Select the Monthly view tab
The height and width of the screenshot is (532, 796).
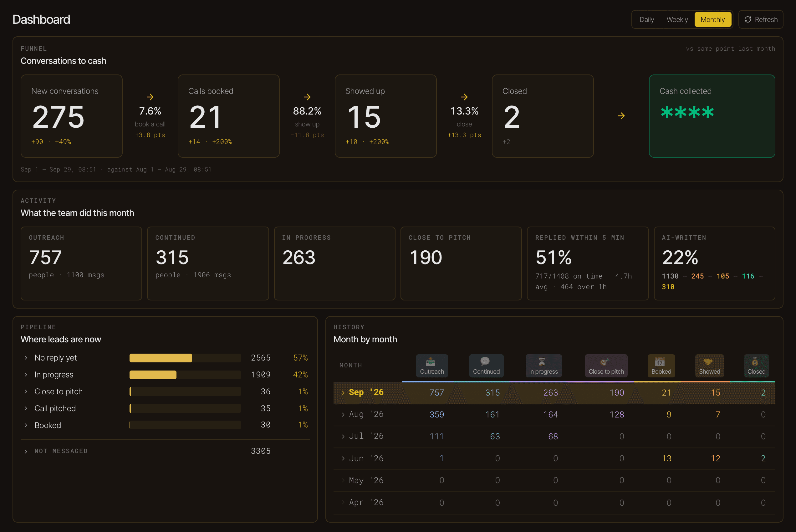712,19
